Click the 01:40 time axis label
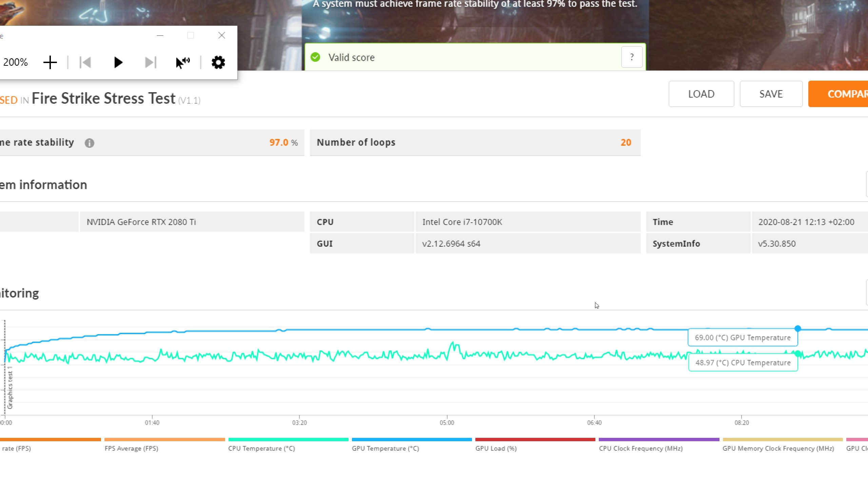 click(152, 423)
